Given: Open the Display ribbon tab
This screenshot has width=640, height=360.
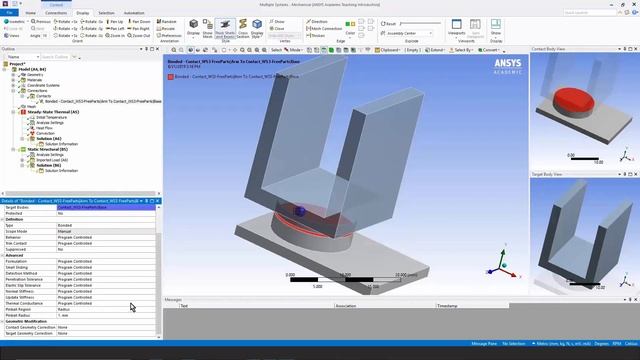Looking at the screenshot, I should click(x=83, y=13).
